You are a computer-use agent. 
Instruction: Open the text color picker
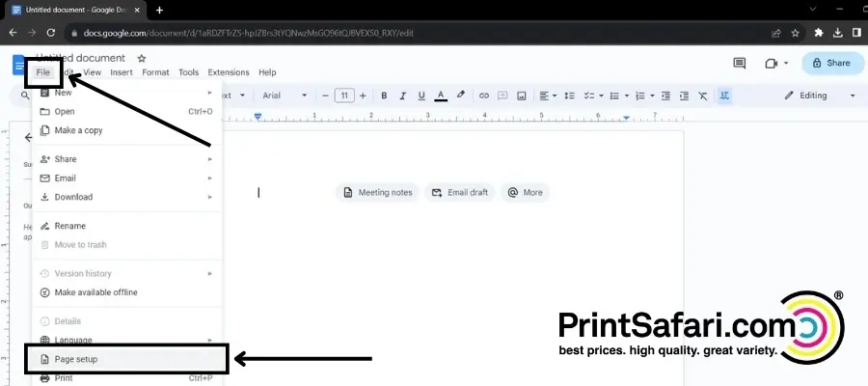441,96
